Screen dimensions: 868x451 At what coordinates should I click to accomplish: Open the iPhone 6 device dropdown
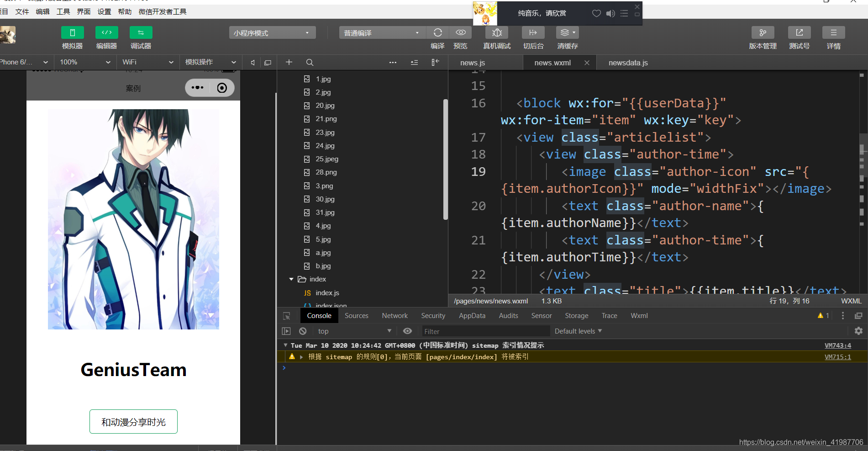[x=24, y=62]
